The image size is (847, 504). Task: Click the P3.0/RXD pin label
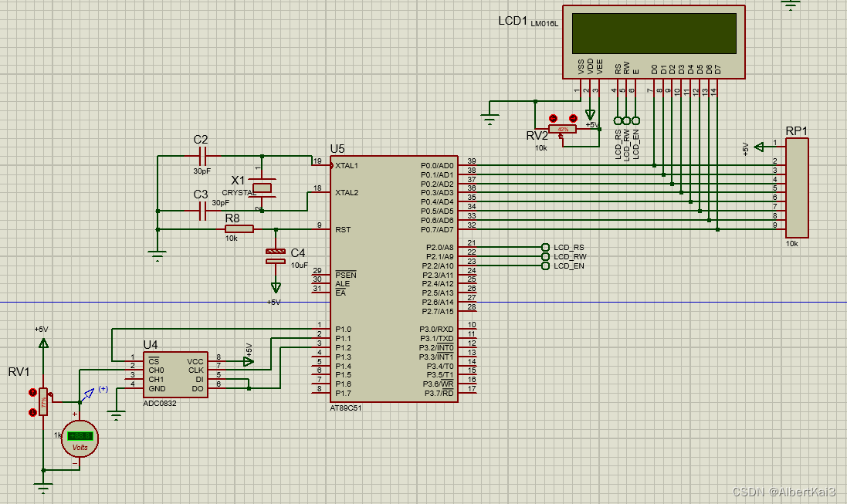pos(436,330)
